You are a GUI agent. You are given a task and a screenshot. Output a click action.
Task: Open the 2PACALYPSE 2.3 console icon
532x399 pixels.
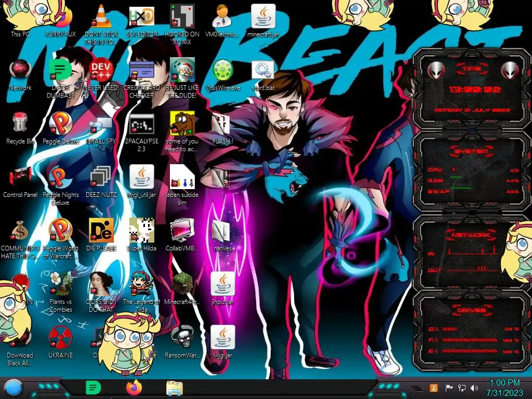[x=141, y=131]
